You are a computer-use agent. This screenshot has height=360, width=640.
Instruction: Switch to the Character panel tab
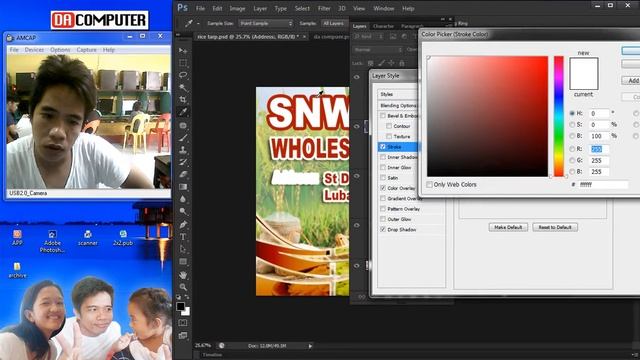pos(383,26)
